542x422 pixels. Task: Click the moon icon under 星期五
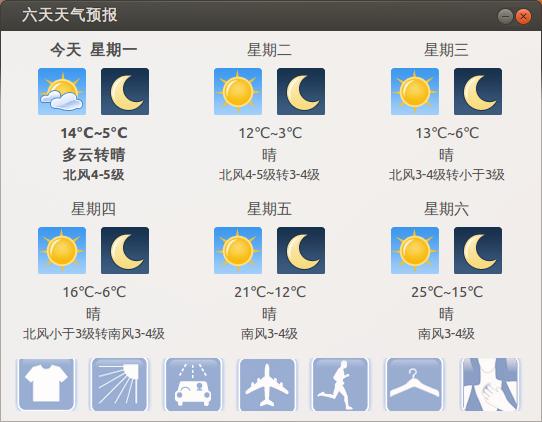(x=301, y=250)
